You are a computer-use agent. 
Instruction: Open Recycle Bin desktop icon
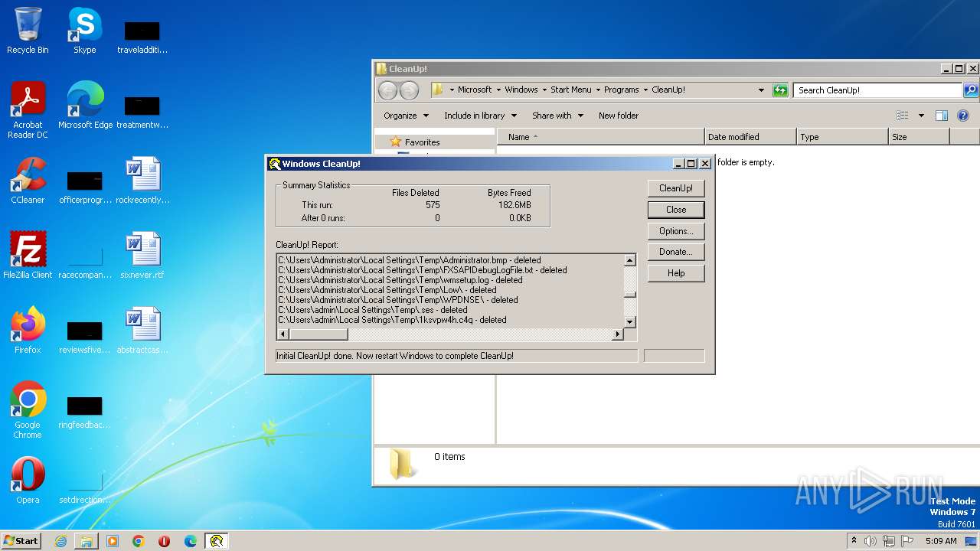(28, 31)
